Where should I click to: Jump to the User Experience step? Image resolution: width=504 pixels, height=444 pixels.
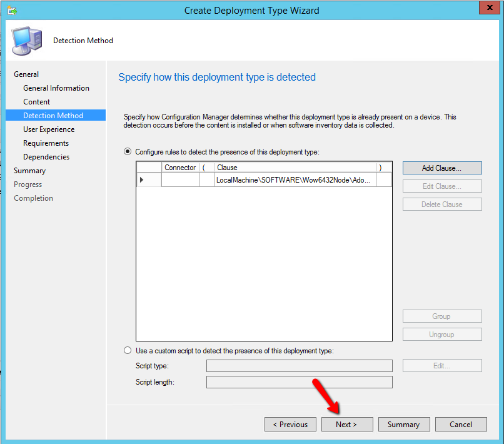click(x=49, y=129)
